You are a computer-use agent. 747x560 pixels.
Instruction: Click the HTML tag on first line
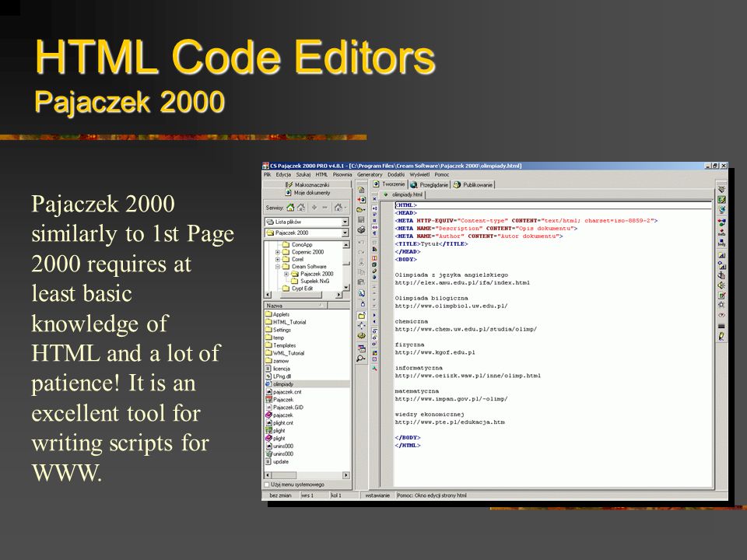click(x=406, y=205)
